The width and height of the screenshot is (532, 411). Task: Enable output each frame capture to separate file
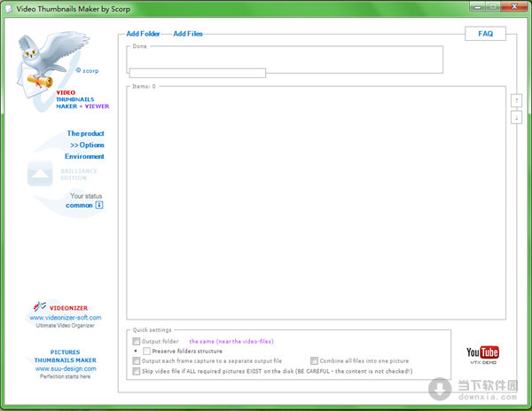tap(136, 361)
